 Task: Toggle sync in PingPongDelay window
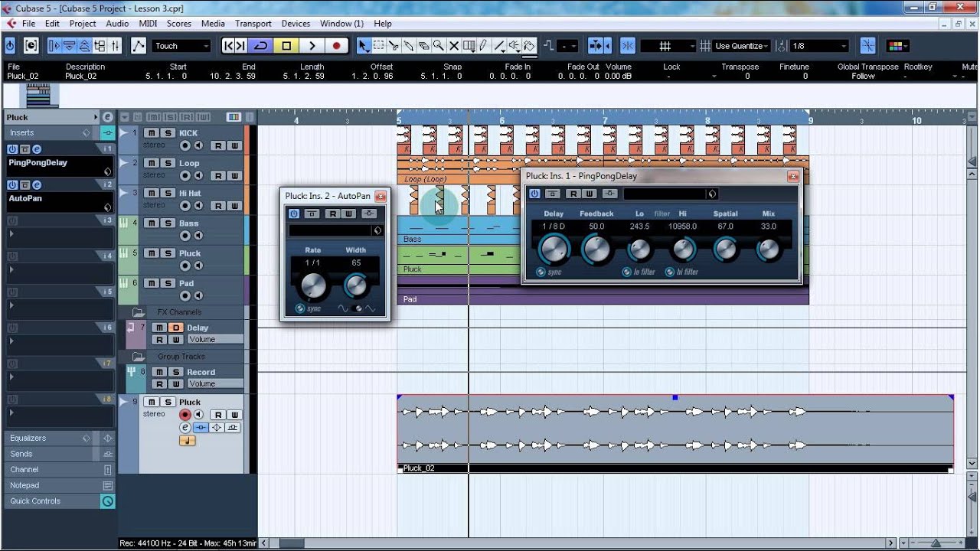pos(541,272)
